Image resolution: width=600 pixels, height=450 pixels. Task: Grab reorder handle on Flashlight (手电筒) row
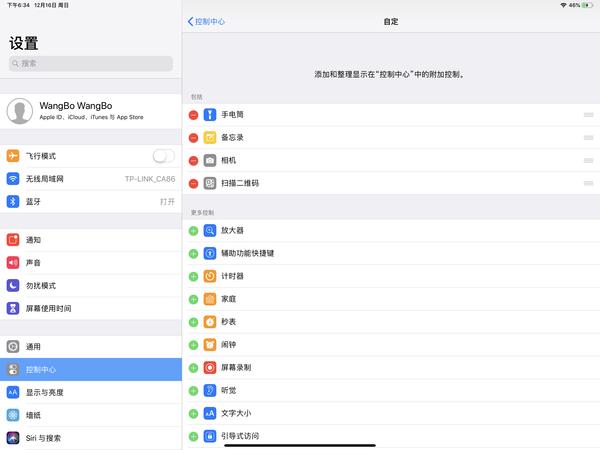[589, 115]
